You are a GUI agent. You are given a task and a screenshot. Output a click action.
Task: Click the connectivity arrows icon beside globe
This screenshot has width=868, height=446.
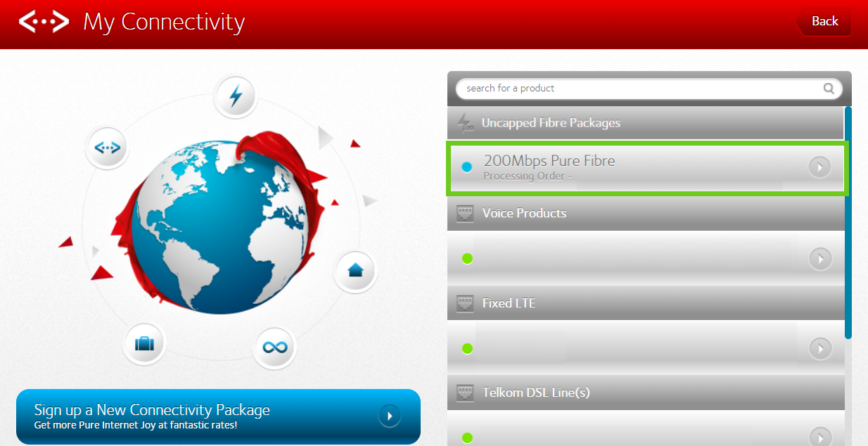tap(108, 148)
